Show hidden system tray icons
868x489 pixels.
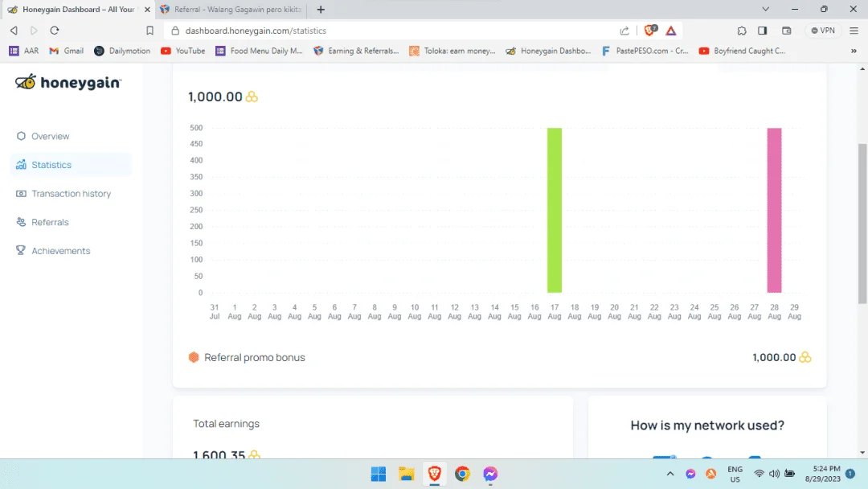point(669,474)
